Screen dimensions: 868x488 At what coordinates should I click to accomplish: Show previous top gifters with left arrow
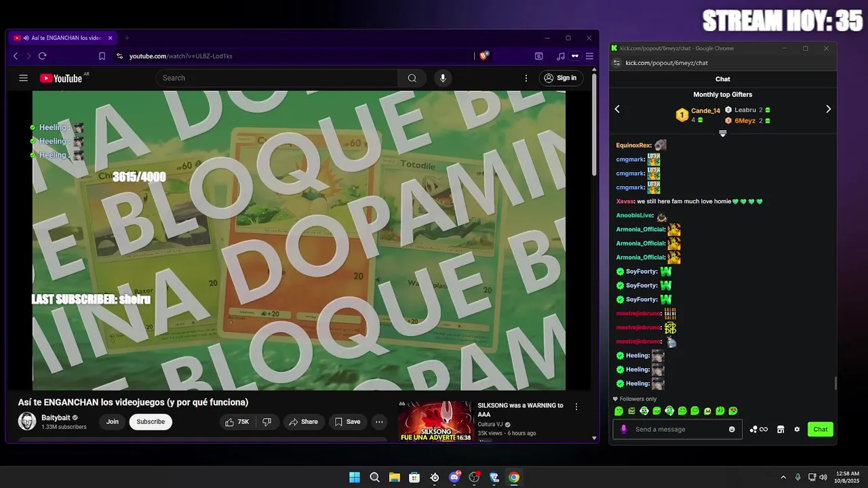click(x=617, y=109)
